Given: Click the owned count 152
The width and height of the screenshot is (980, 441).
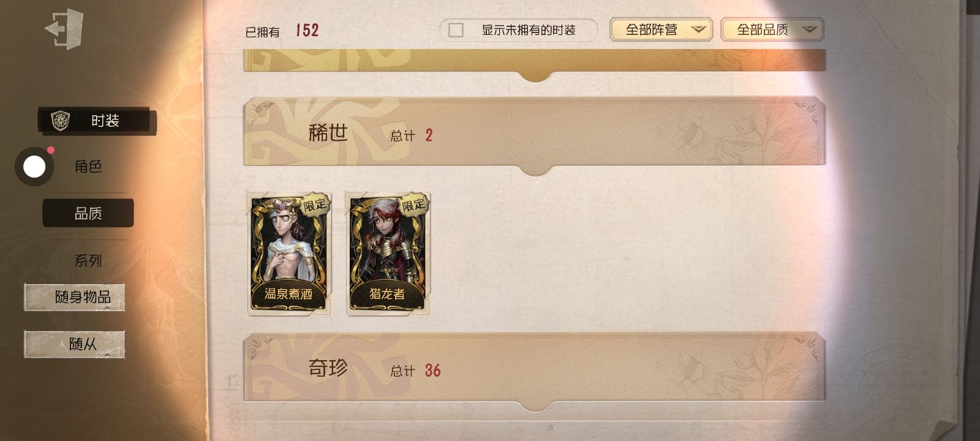Looking at the screenshot, I should click(x=307, y=31).
